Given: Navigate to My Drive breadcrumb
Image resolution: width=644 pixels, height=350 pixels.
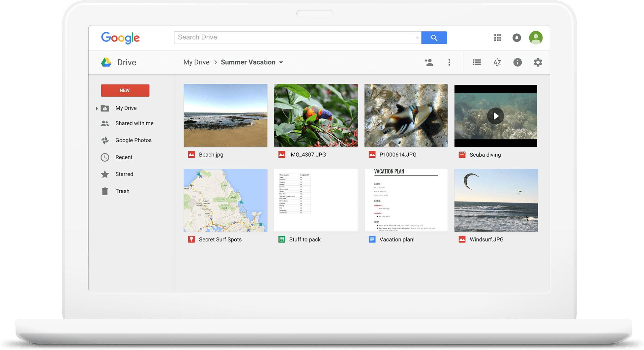Looking at the screenshot, I should [x=196, y=62].
